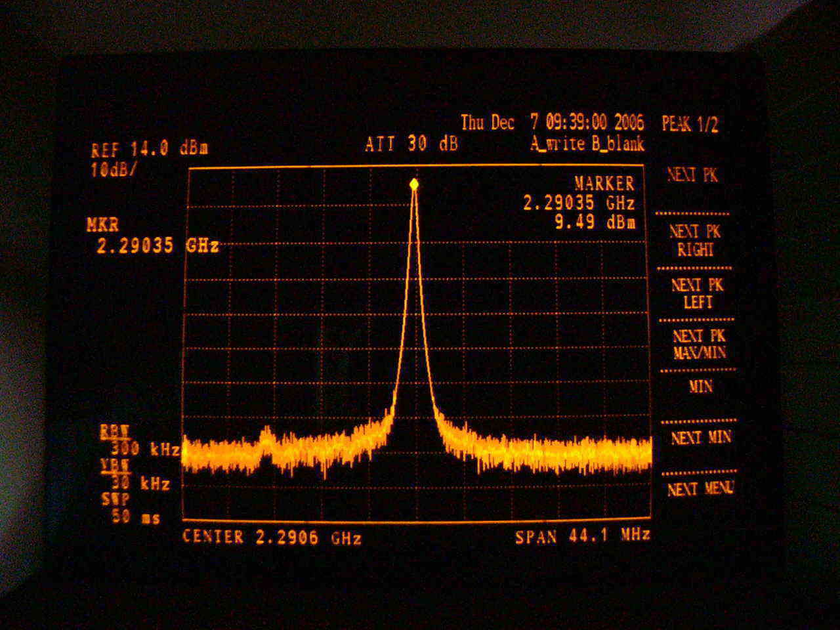The width and height of the screenshot is (840, 630).
Task: Select the RBW 300 kHz setting
Action: 139,442
